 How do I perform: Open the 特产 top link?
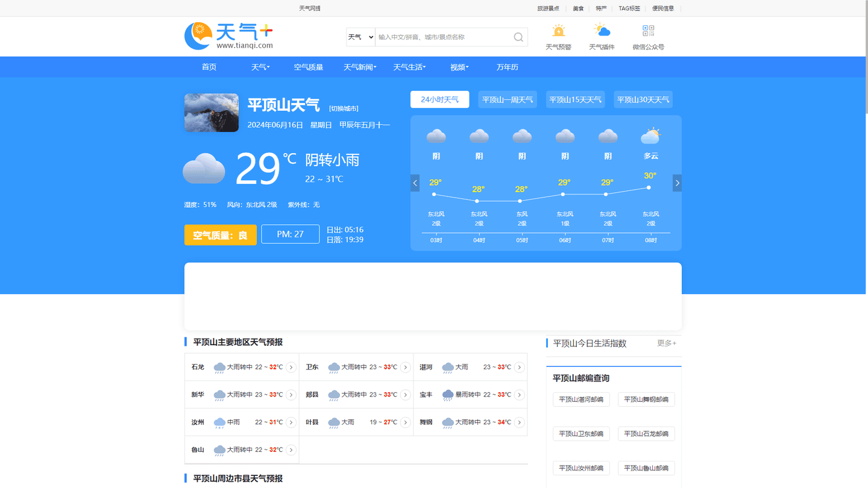coord(601,8)
